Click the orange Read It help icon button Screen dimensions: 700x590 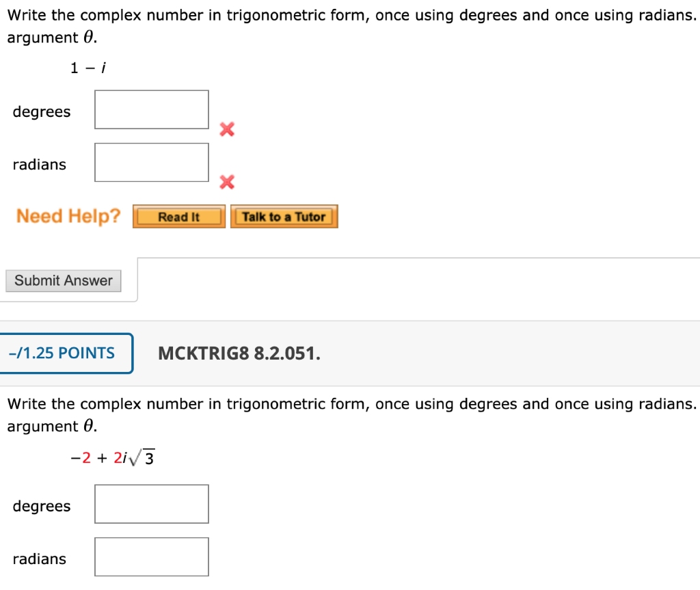pyautogui.click(x=178, y=216)
